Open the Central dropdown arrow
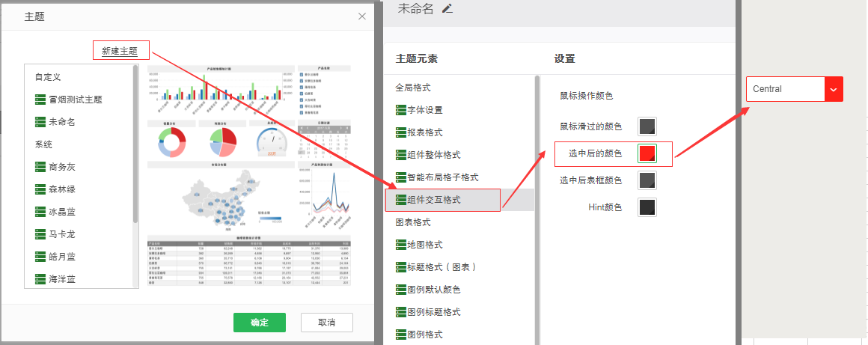Viewport: 868px width, 345px height. [834, 89]
